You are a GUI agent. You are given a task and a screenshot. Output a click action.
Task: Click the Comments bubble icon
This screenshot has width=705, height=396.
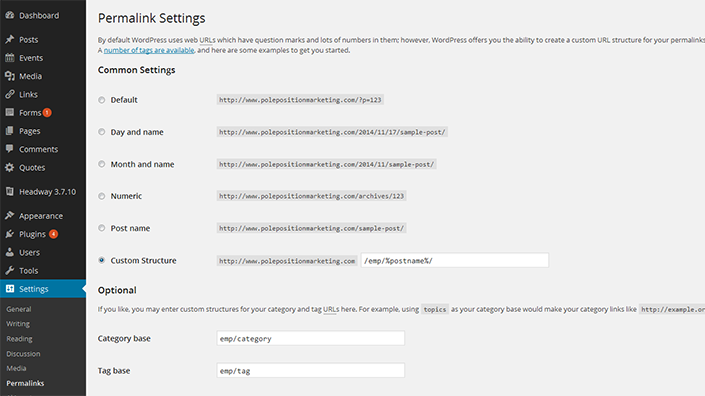click(10, 149)
